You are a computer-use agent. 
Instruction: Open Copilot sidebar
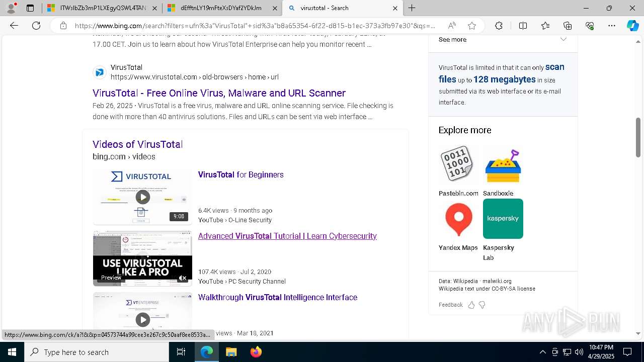click(632, 26)
